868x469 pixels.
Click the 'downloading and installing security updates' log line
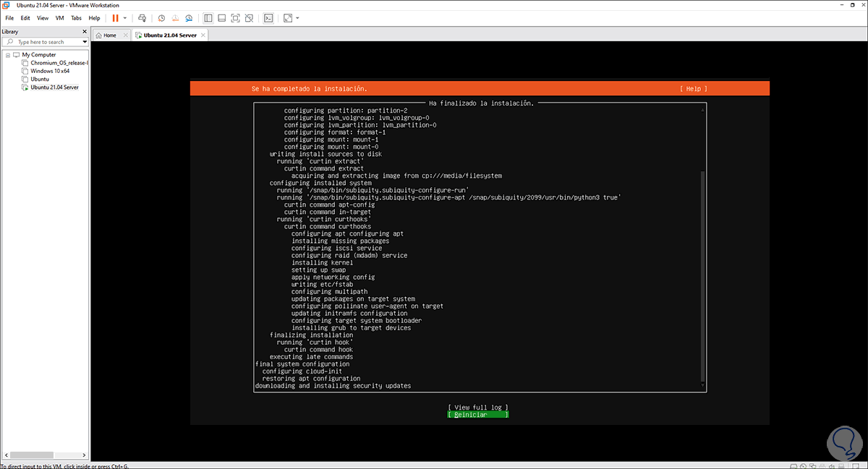point(333,386)
